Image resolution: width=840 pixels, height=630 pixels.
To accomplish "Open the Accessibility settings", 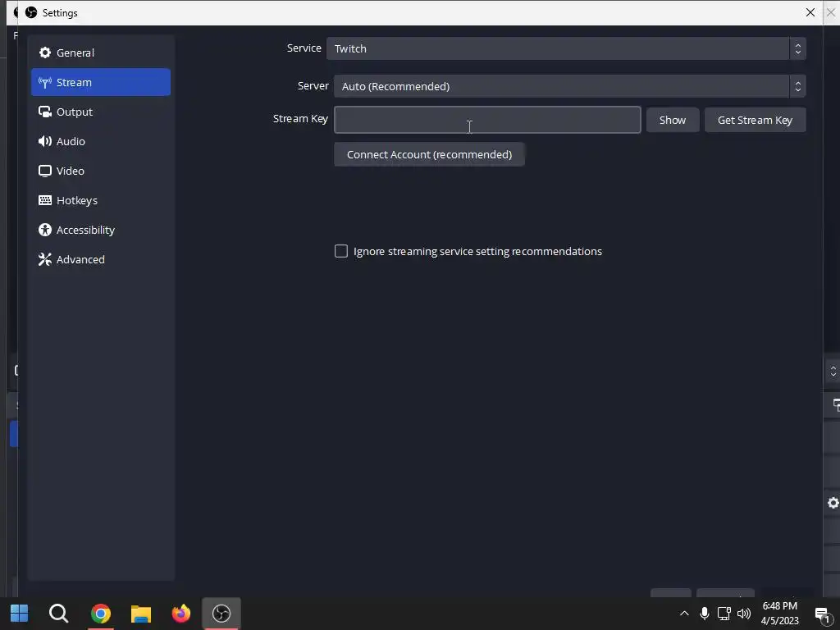I will coord(101,230).
